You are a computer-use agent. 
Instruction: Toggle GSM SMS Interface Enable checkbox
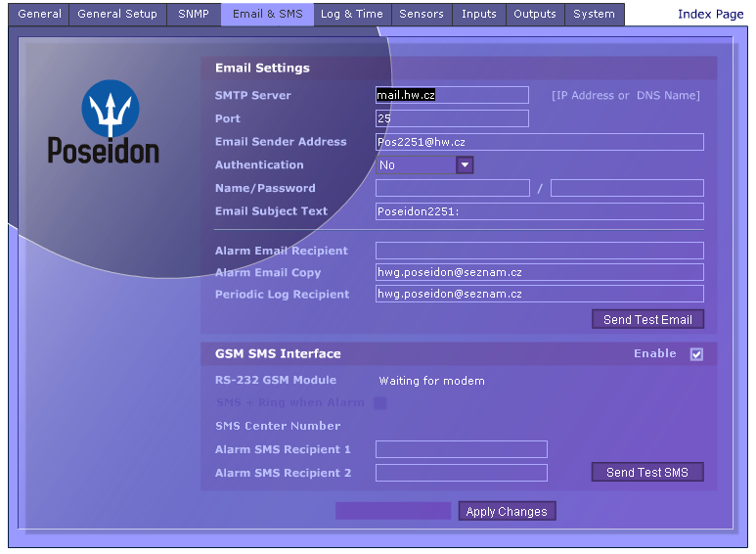(696, 354)
